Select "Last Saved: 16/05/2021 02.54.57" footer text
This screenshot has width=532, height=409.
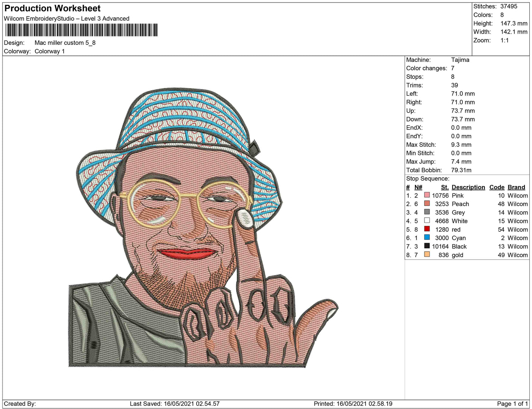click(x=175, y=403)
